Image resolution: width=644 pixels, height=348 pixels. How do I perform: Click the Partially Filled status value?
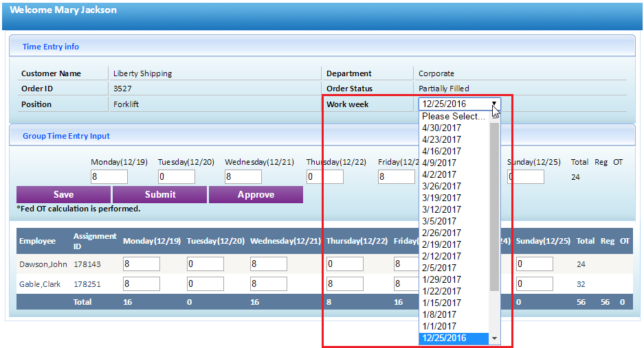(x=443, y=89)
